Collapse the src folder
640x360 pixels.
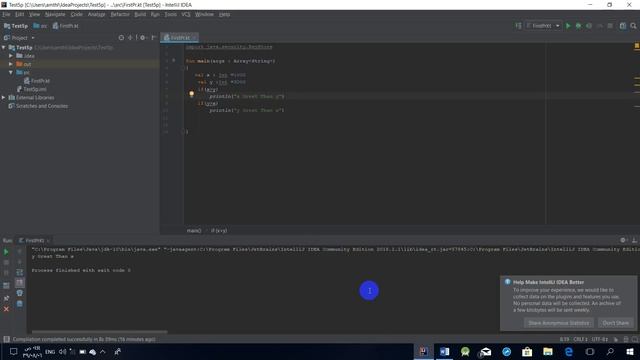coord(11,73)
